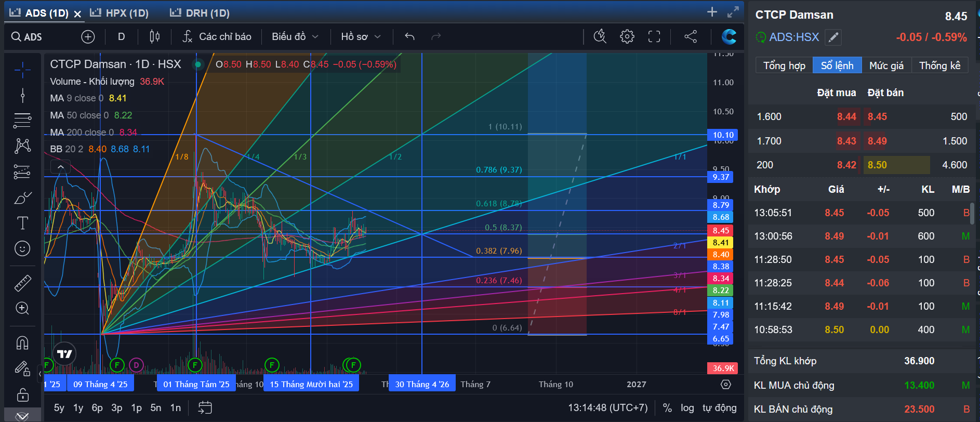The image size is (980, 422).
Task: Toggle the 'tự động' auto scale button
Action: 719,408
